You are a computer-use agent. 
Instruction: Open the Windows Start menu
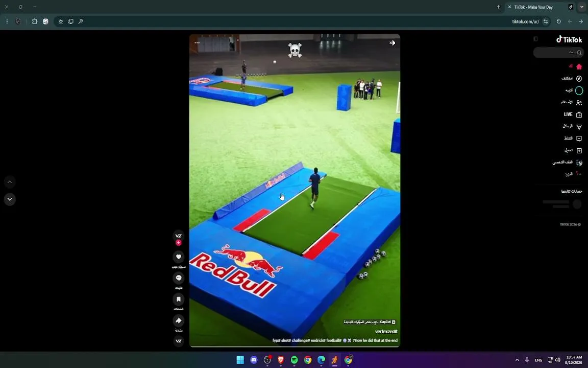pos(240,360)
